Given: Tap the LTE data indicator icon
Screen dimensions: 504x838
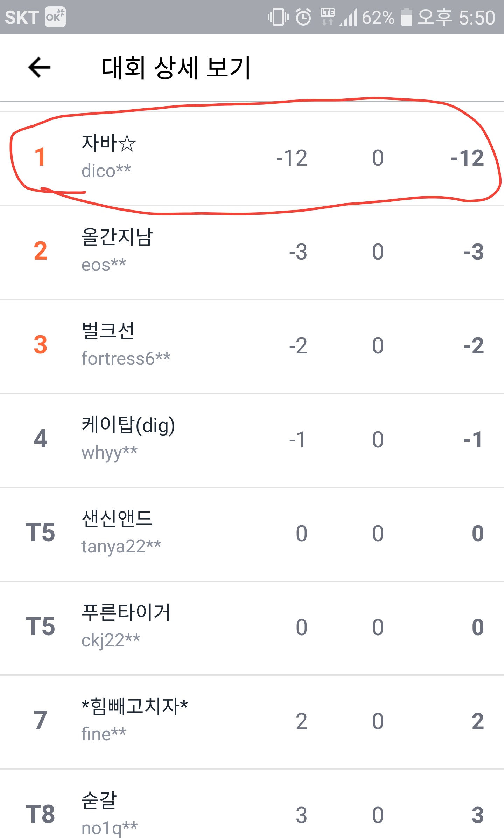Looking at the screenshot, I should [328, 17].
